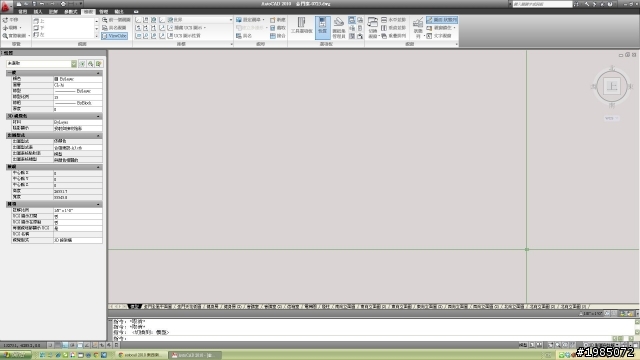Click the third UCS icon in the top row of the coordinates panel
The image size is (640, 360).
(x=154, y=20)
